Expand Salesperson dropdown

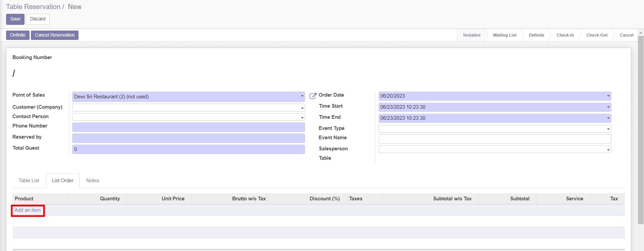(x=608, y=149)
